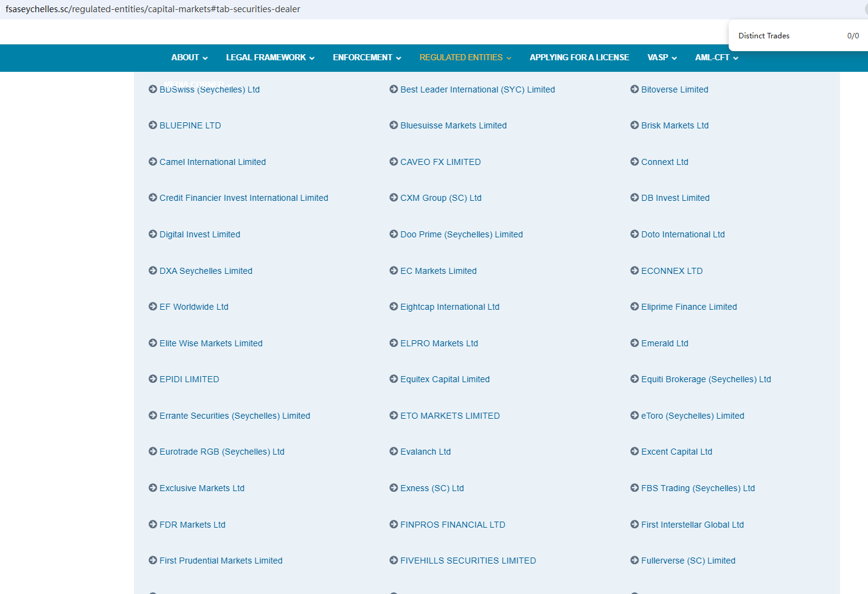Image resolution: width=868 pixels, height=594 pixels.
Task: Open Evalanch Ltd link
Action: (x=425, y=452)
